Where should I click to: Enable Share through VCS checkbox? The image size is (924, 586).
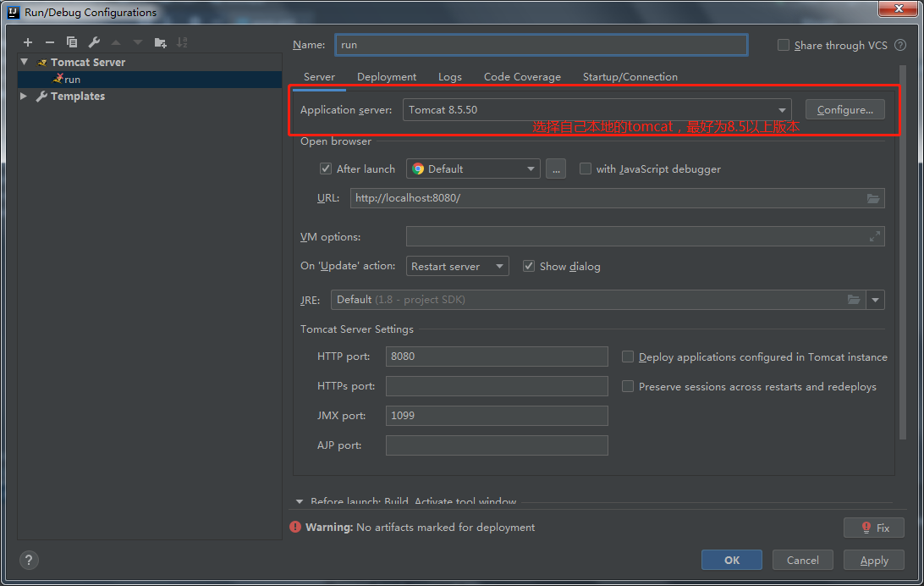(784, 46)
